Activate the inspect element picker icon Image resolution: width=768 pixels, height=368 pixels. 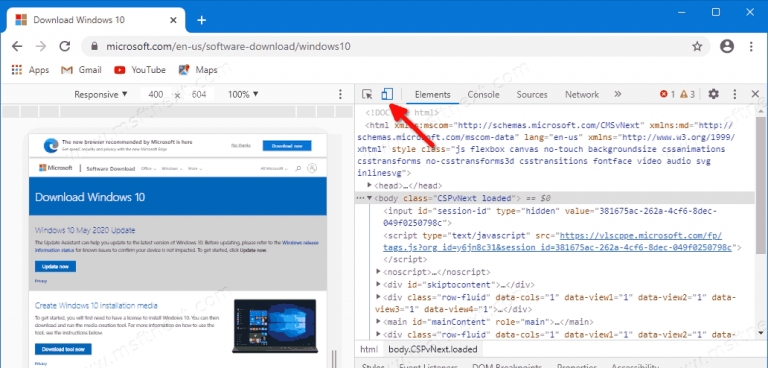coord(367,95)
